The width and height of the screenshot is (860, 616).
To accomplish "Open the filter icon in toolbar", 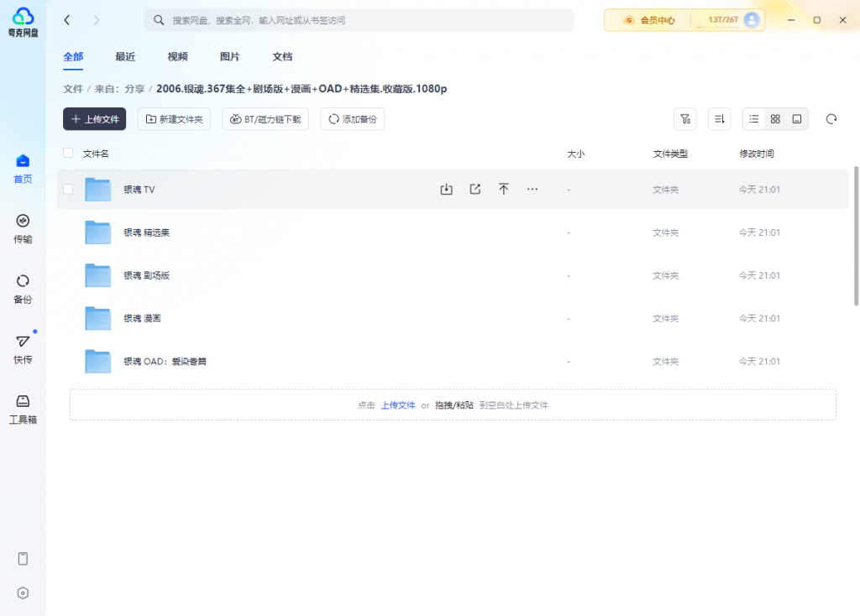I will 685,119.
